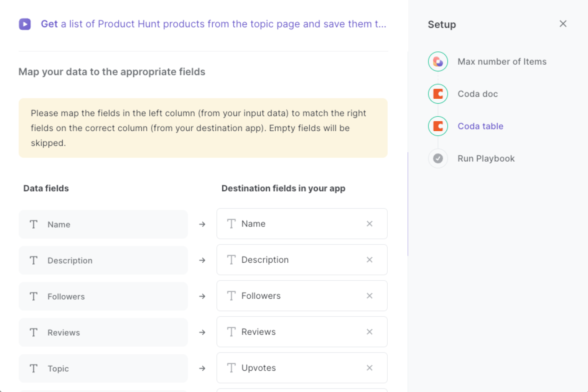Image resolution: width=588 pixels, height=392 pixels.
Task: Click the Coda table step icon
Action: [438, 126]
